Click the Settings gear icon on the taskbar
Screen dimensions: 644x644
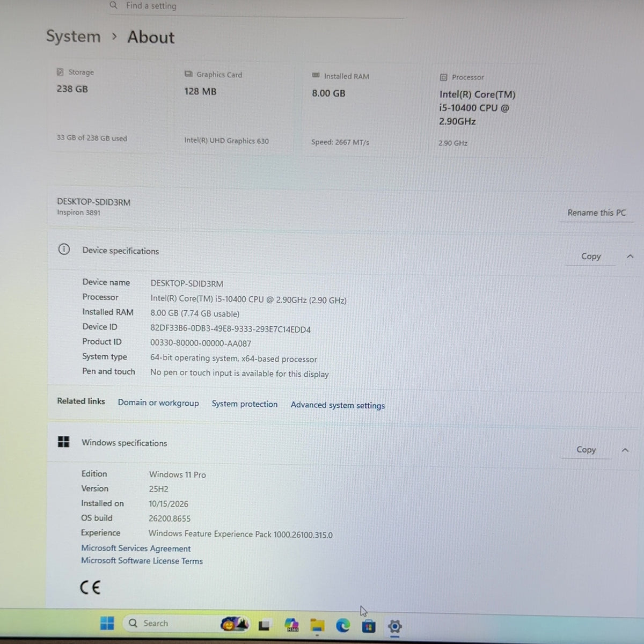tap(394, 626)
